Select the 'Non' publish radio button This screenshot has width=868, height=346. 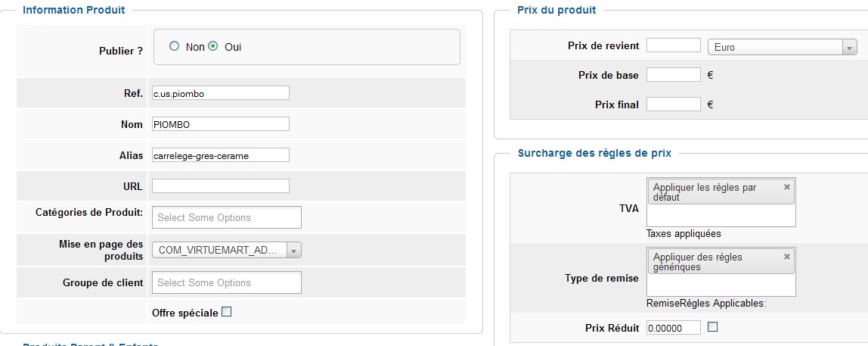[175, 47]
